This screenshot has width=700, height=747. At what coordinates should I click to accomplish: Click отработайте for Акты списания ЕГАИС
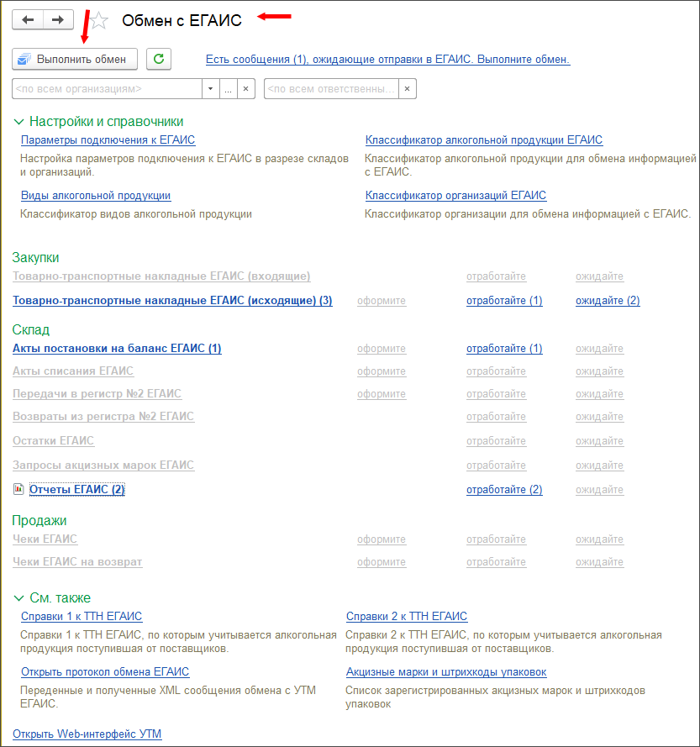click(x=496, y=371)
